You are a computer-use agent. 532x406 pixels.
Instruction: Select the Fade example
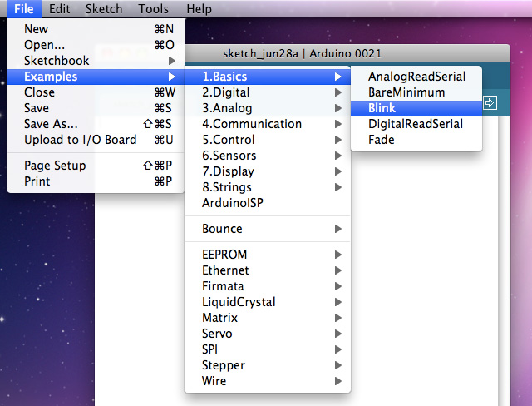pos(382,140)
